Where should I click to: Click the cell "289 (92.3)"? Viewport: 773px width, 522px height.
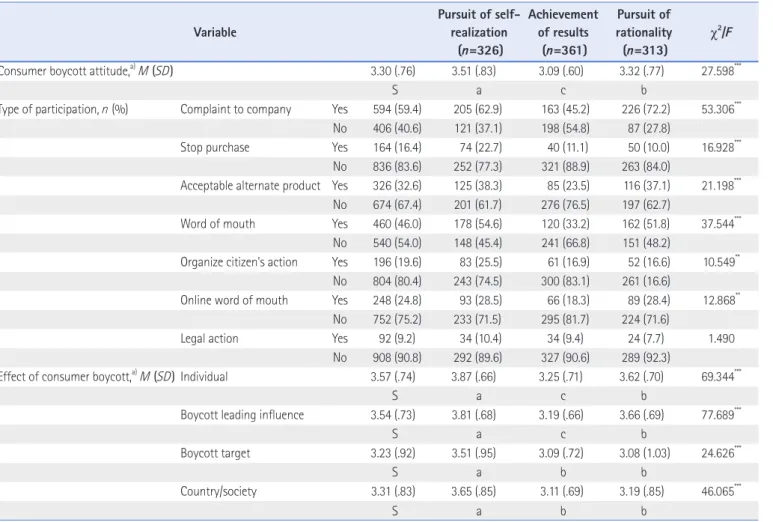coord(646,358)
